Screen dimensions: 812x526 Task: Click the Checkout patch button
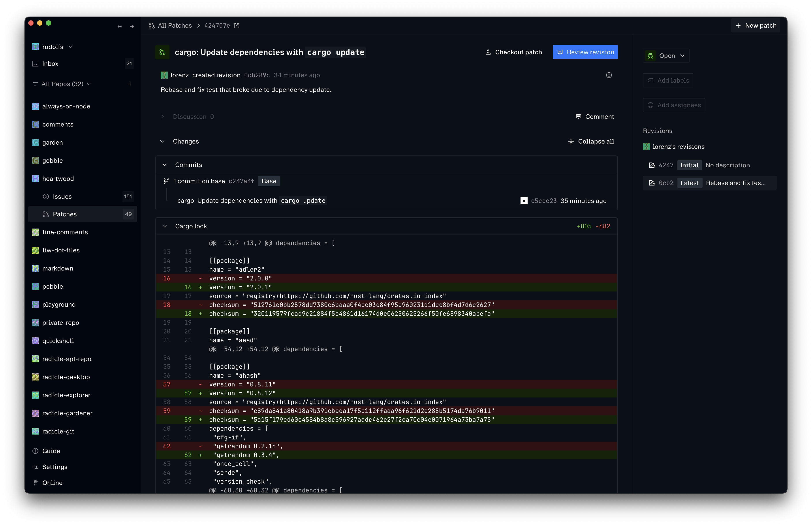point(513,52)
